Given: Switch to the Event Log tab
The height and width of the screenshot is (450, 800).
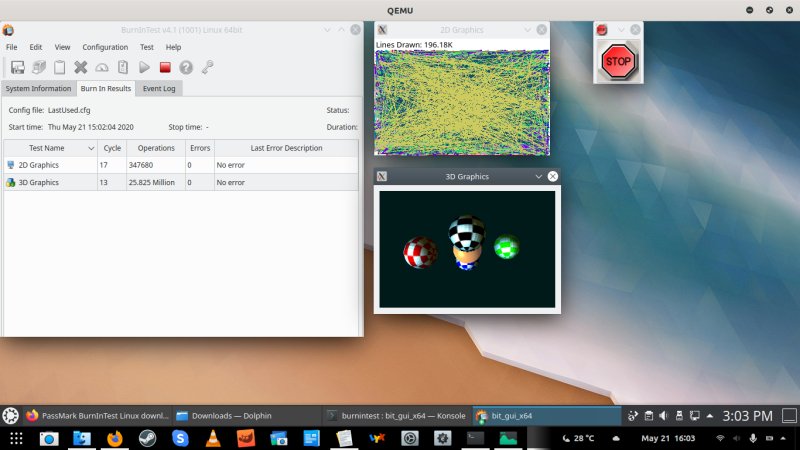Looking at the screenshot, I should coord(159,88).
